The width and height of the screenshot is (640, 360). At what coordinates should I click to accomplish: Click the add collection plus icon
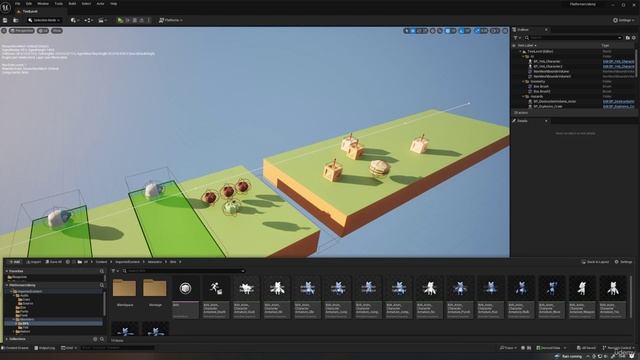[x=95, y=339]
